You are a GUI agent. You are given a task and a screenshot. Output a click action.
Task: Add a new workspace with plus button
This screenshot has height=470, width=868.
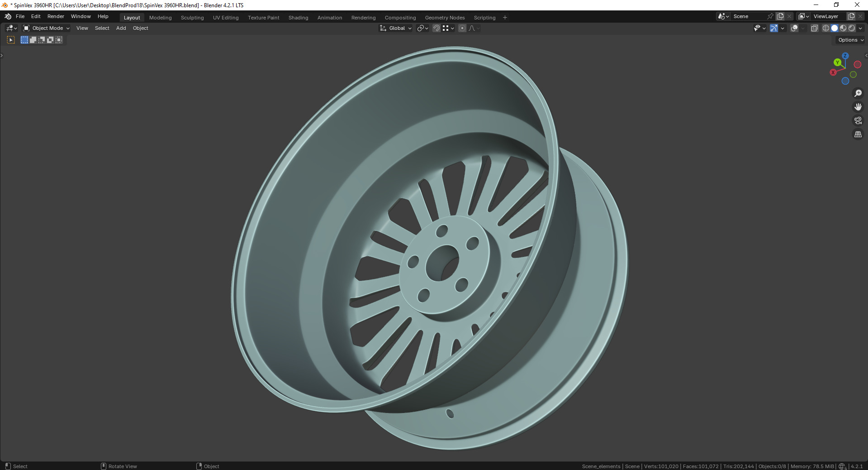tap(505, 18)
